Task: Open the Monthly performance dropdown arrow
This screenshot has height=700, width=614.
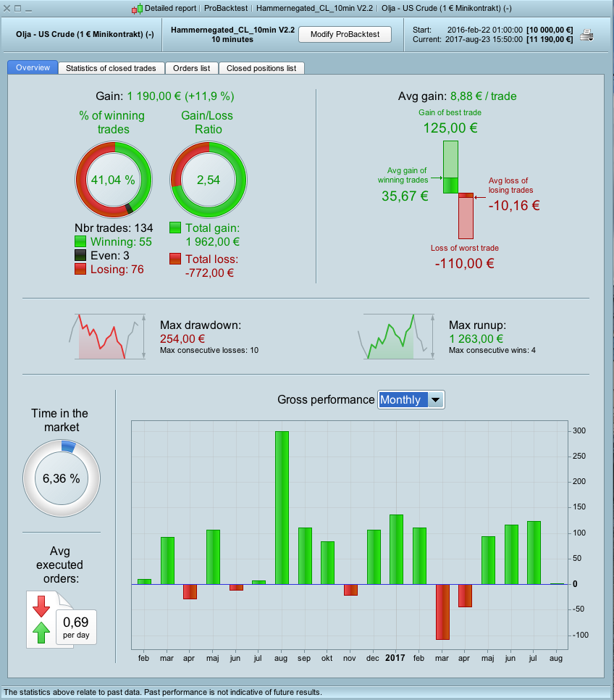Action: point(435,399)
